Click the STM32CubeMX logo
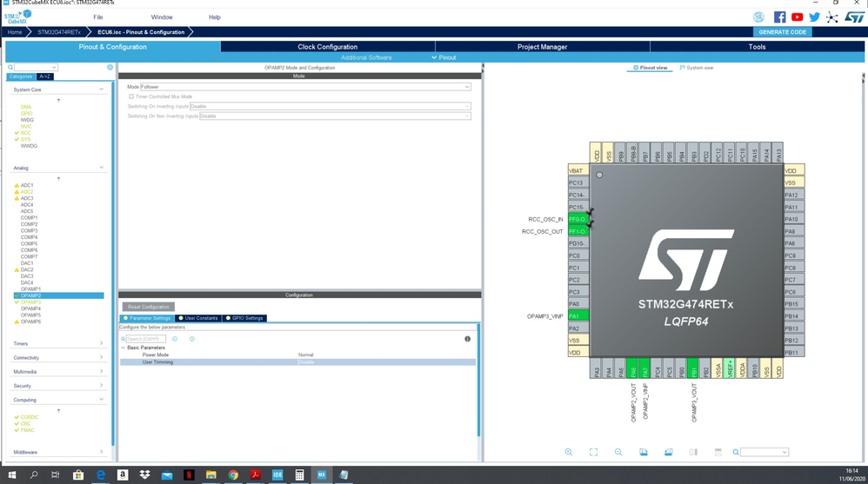Viewport: 868px width, 484px height. click(18, 17)
